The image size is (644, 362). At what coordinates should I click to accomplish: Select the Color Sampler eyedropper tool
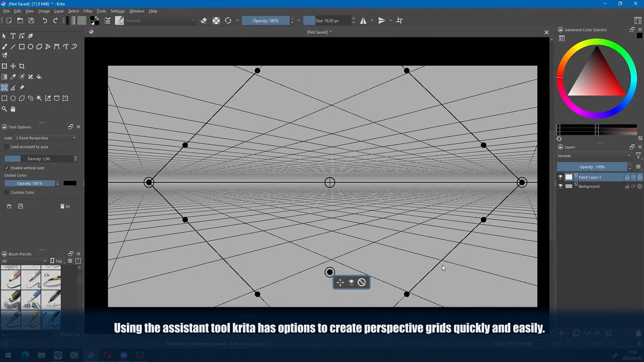pyautogui.click(x=13, y=77)
